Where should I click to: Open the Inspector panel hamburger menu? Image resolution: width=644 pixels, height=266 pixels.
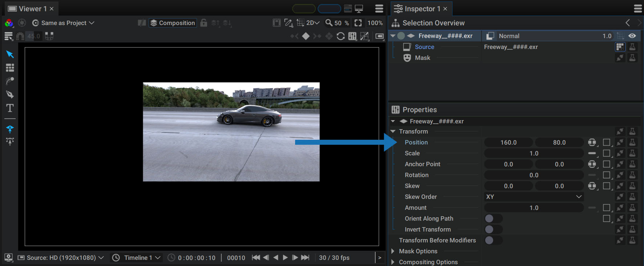638,8
